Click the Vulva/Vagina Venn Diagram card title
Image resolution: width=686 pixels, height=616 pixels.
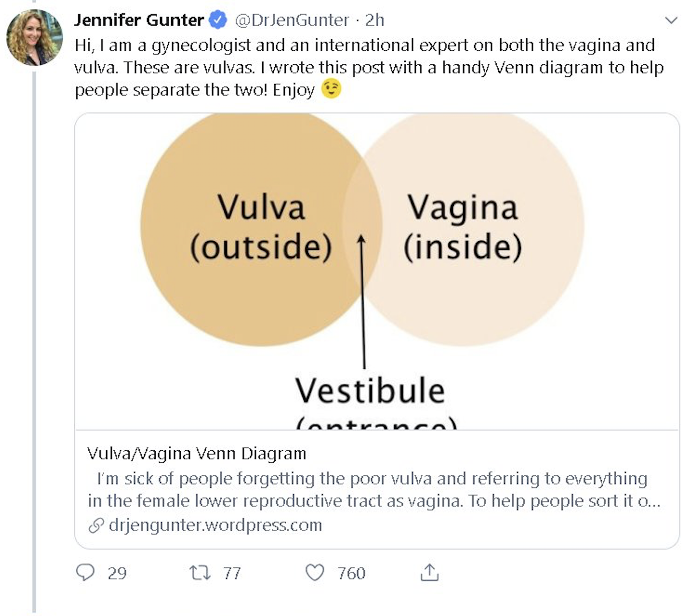(x=196, y=453)
